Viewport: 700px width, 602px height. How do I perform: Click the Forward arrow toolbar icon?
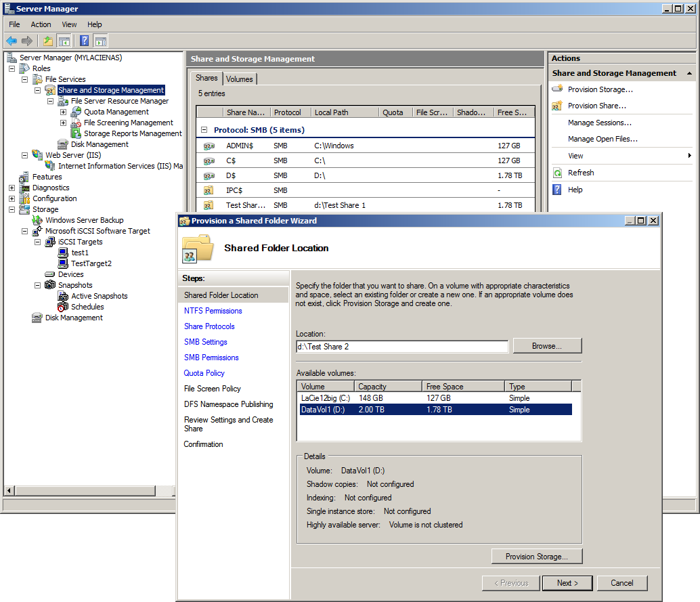(x=27, y=41)
